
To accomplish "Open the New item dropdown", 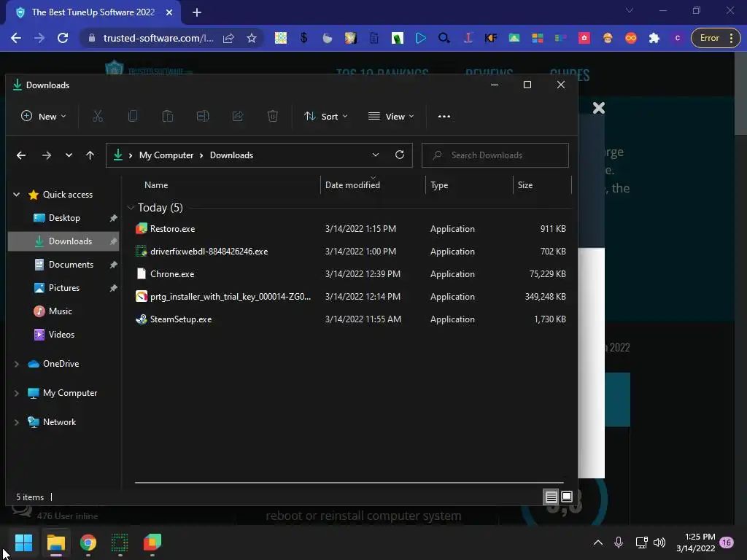I will tap(44, 116).
